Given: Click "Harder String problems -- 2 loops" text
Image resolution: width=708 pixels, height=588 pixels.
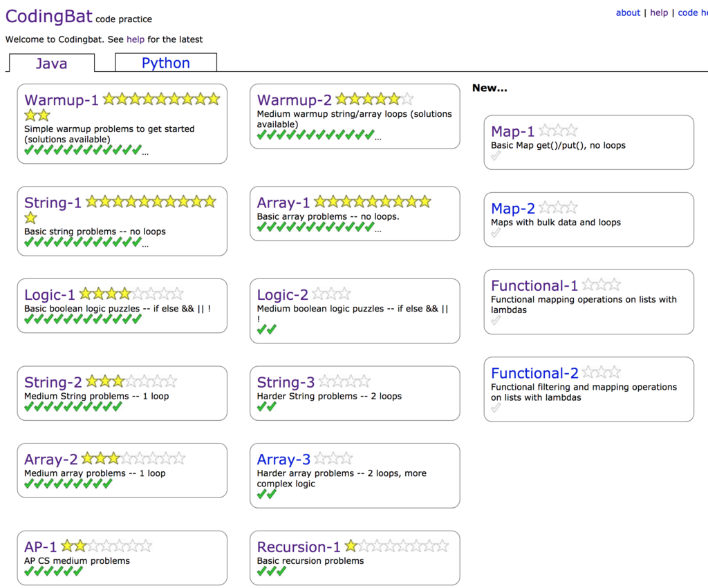Looking at the screenshot, I should 329,396.
